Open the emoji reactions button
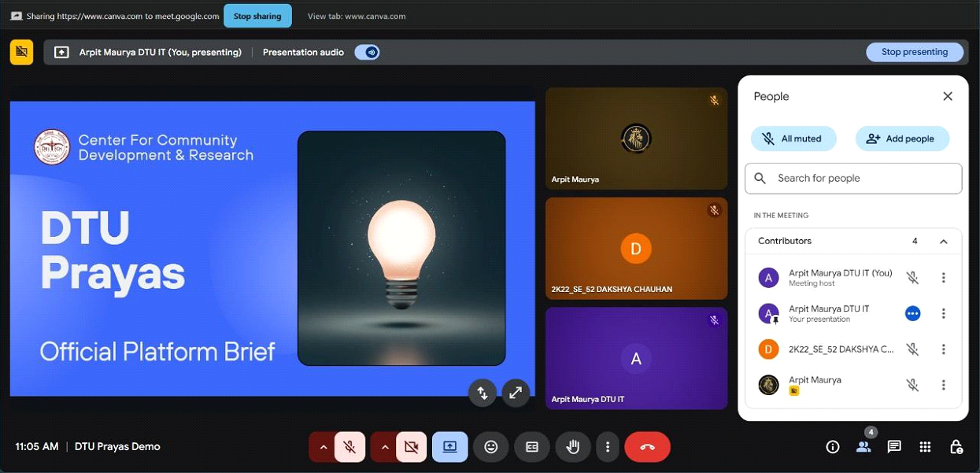 (491, 447)
